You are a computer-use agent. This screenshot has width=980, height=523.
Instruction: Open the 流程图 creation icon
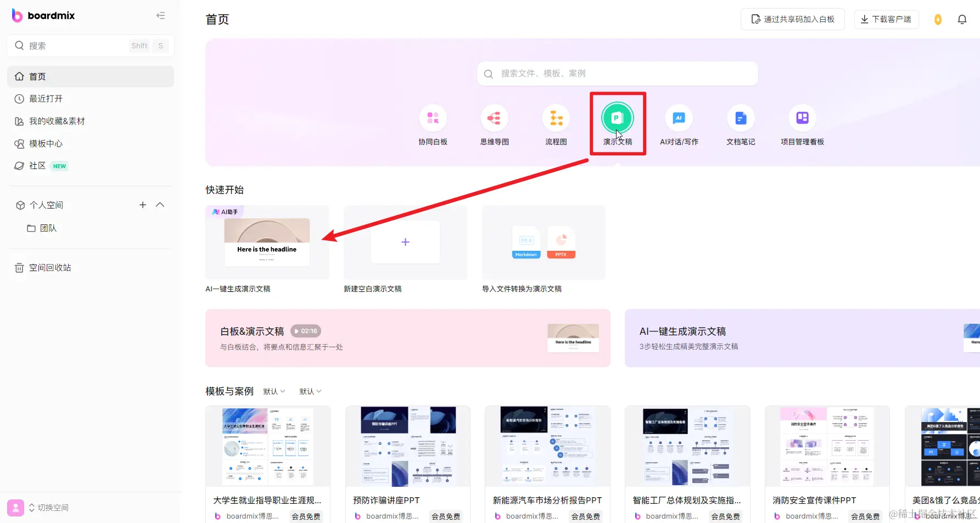coord(556,117)
